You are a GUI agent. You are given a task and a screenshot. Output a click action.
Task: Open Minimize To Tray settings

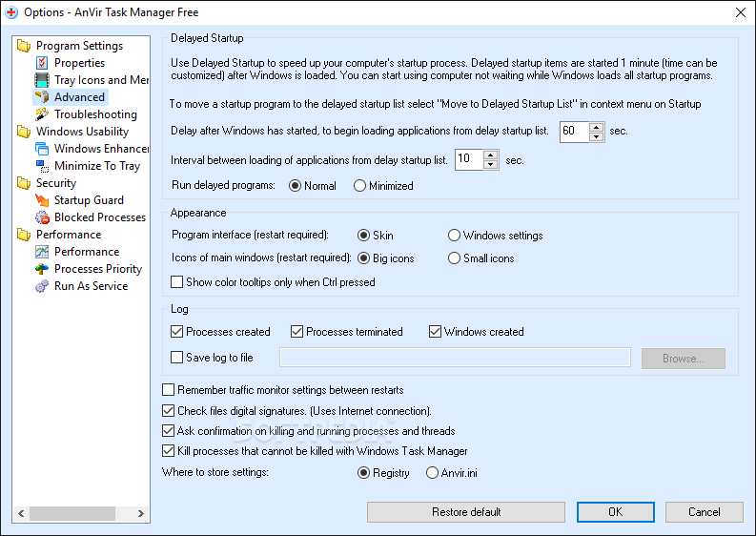97,166
